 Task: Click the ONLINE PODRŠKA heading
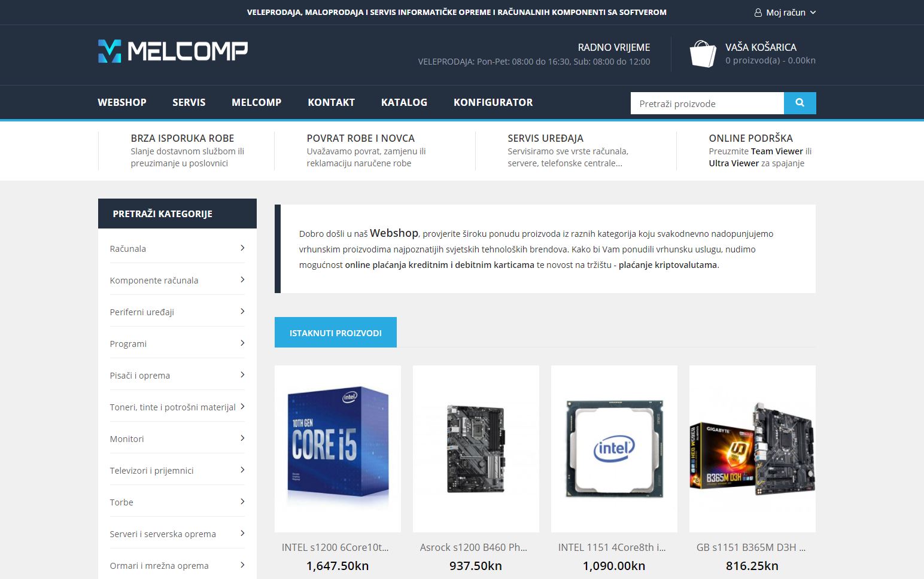pos(751,138)
